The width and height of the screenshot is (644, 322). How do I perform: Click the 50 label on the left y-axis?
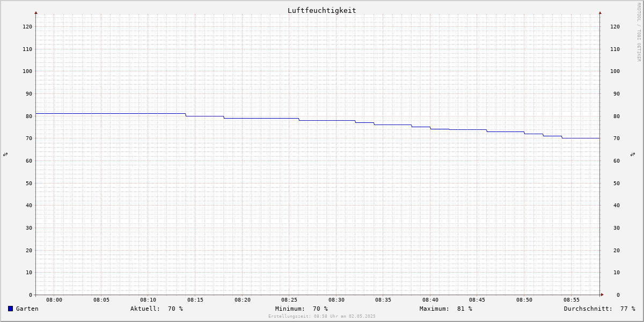(29, 183)
